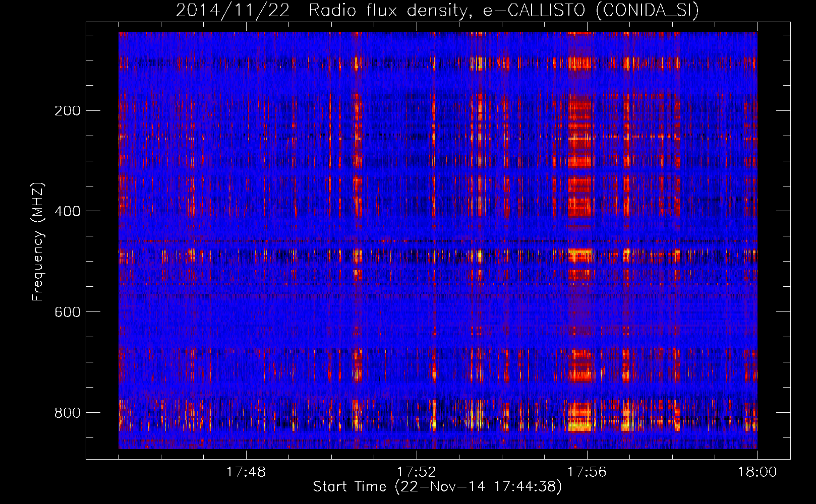Screen dimensions: 816x504
Task: Select the 'Start Time (22-Nov-14 17:44:38)' label
Action: coord(437,487)
